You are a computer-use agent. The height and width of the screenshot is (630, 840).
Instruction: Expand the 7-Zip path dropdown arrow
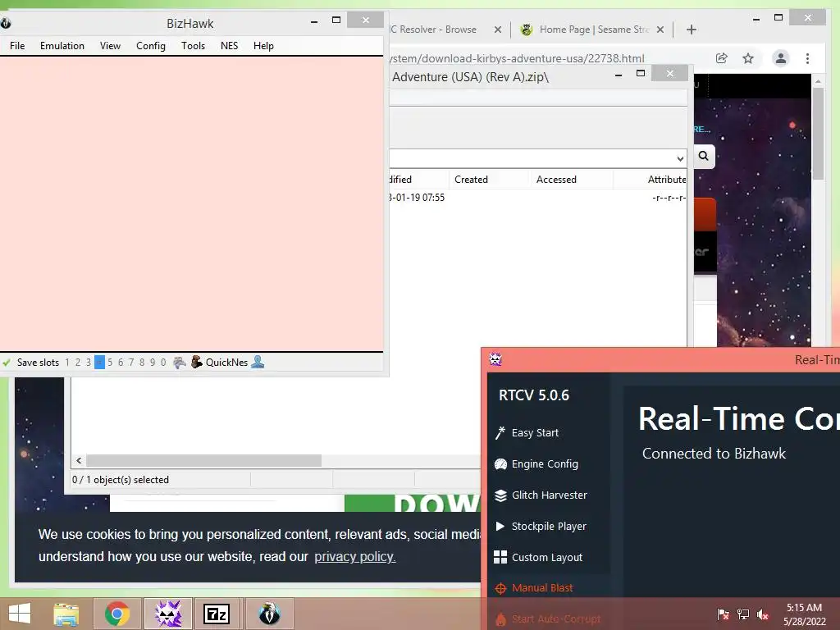(680, 158)
